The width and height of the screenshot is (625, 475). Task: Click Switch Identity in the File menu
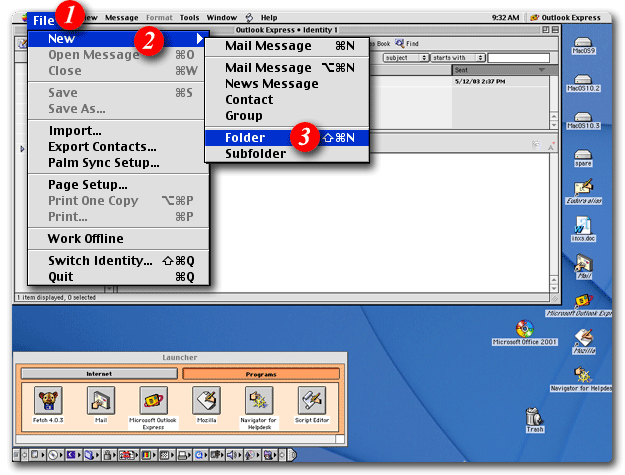(x=100, y=261)
